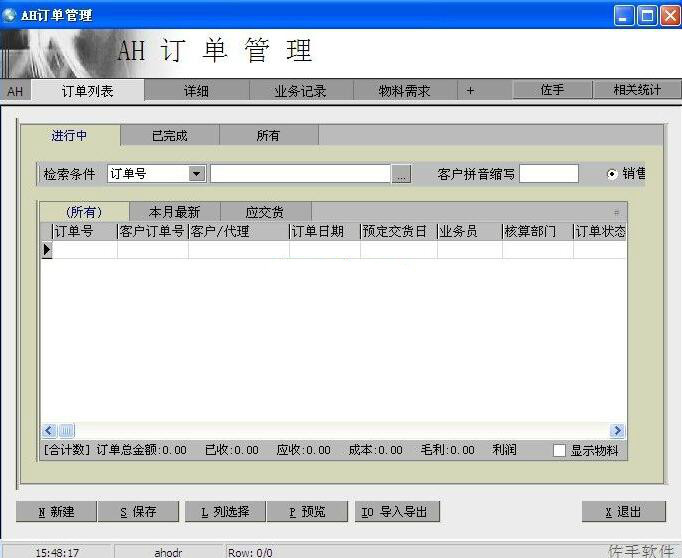Open the 业务记录 tab

pos(301,91)
